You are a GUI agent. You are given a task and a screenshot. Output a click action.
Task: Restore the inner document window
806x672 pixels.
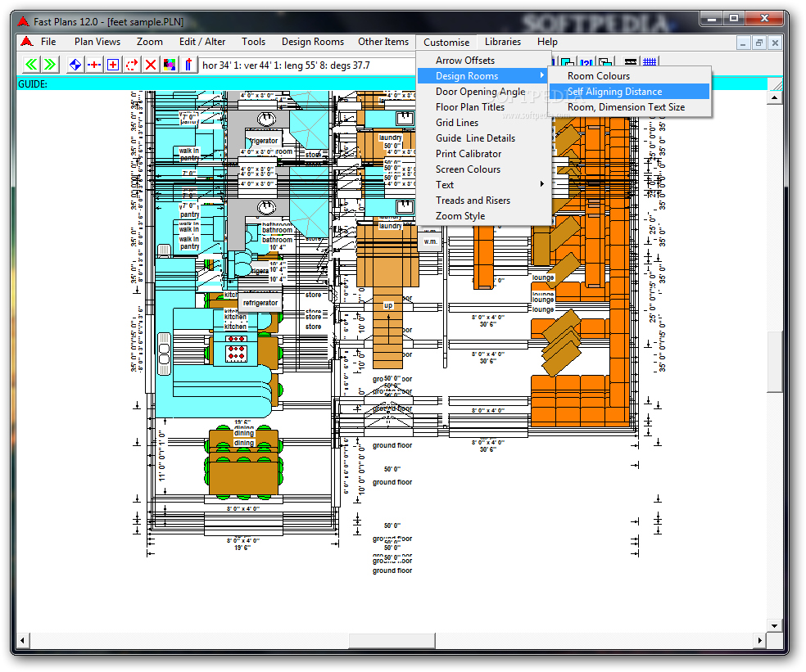tap(758, 43)
